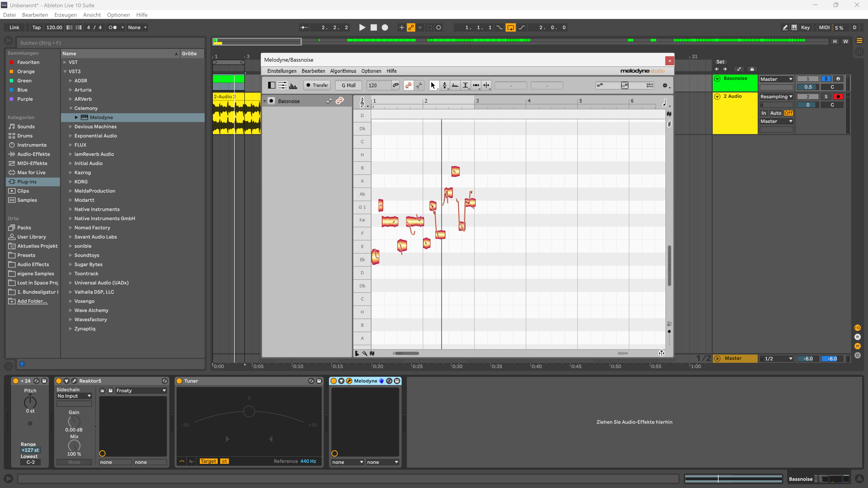
Task: Select the Melodyne pitch tool
Action: 445,85
